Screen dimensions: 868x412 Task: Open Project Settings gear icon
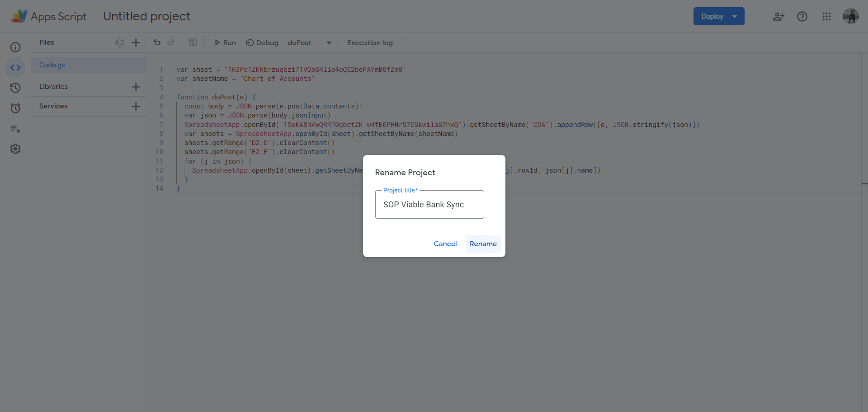tap(15, 149)
